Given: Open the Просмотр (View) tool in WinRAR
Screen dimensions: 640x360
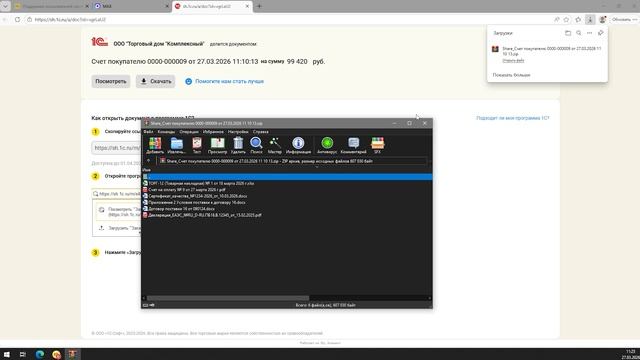Looking at the screenshot, I should click(x=217, y=145).
